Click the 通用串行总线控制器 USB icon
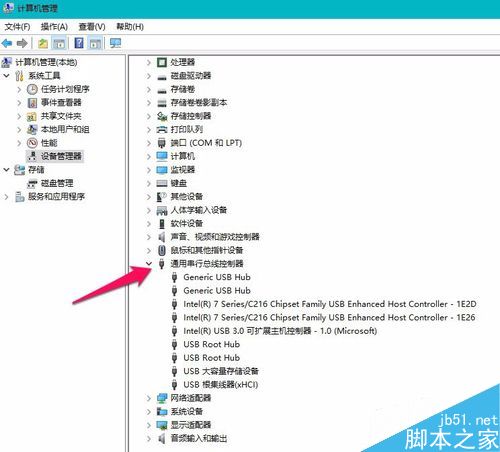Viewport: 500px width, 452px height. pyautogui.click(x=162, y=264)
